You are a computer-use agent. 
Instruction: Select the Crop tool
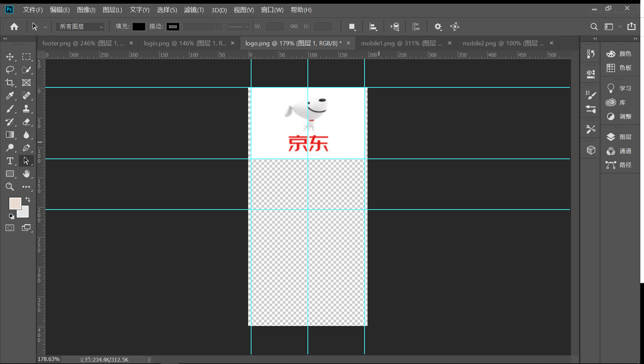coord(10,82)
